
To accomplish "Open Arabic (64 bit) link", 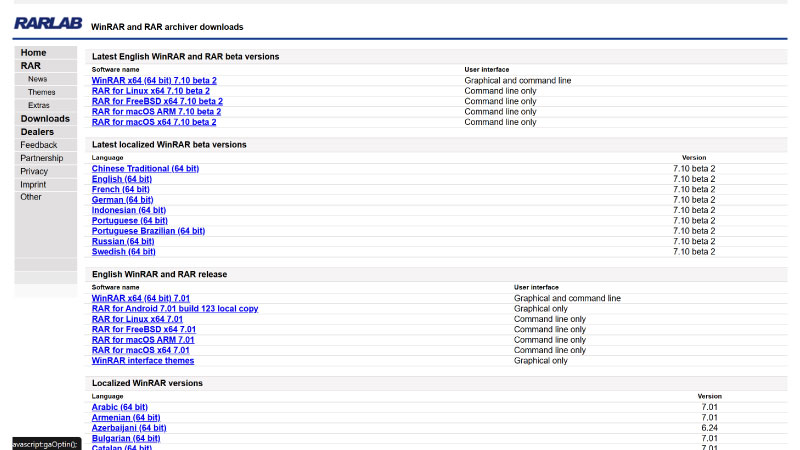I will pos(120,407).
